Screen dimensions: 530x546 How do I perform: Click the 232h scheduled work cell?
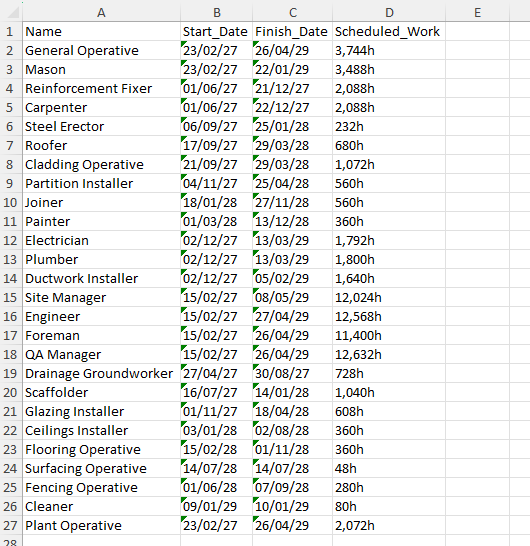coord(389,126)
